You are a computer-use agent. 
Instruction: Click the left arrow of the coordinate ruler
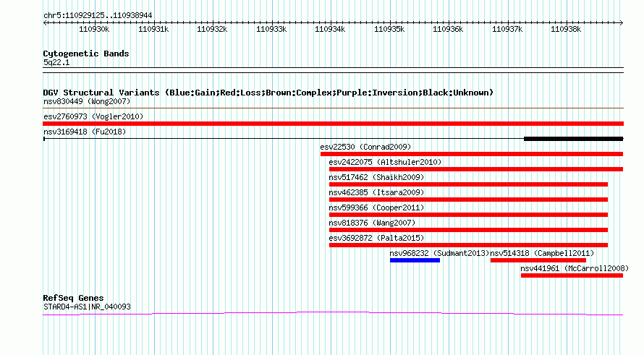tap(45, 23)
